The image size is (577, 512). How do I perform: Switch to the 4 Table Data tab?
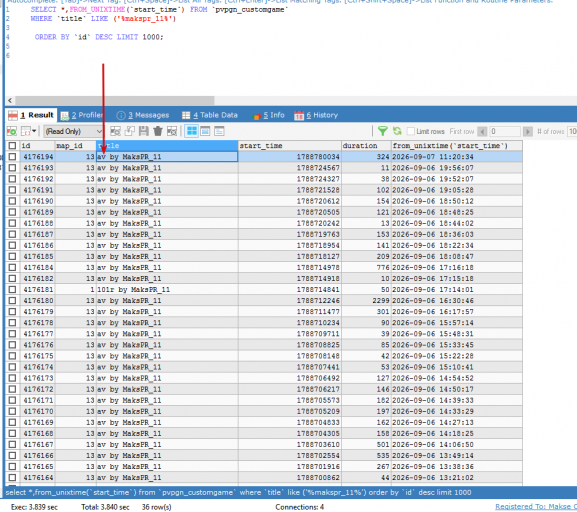[x=210, y=115]
